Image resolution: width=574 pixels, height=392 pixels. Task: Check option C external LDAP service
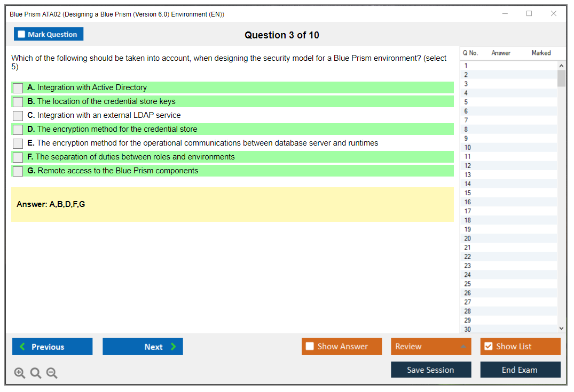18,116
